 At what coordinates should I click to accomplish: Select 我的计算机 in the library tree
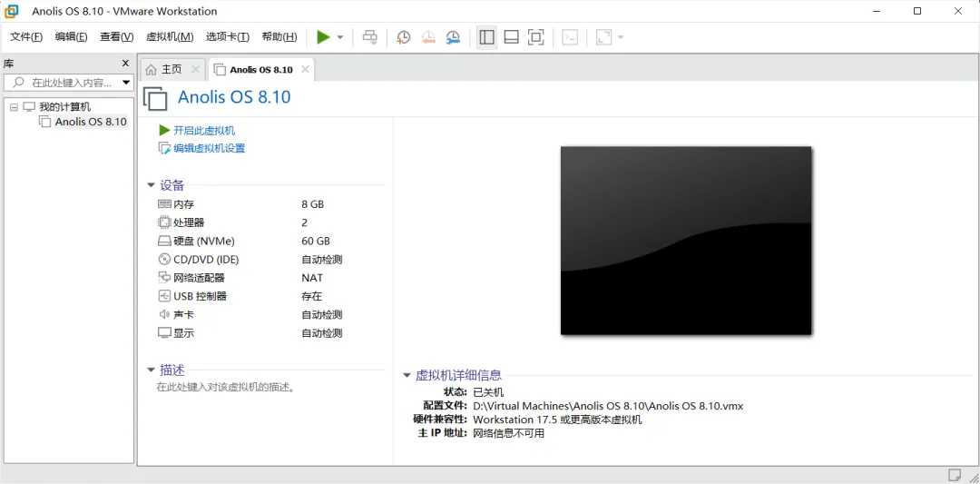click(65, 107)
